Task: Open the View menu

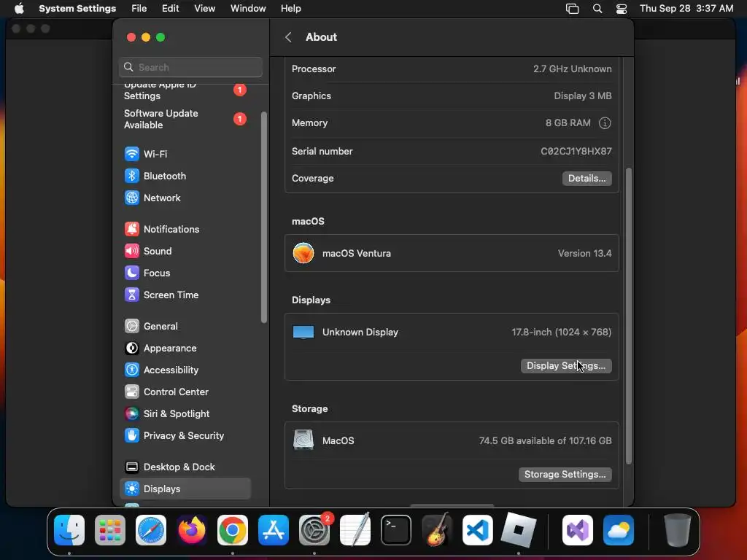Action: pyautogui.click(x=204, y=9)
